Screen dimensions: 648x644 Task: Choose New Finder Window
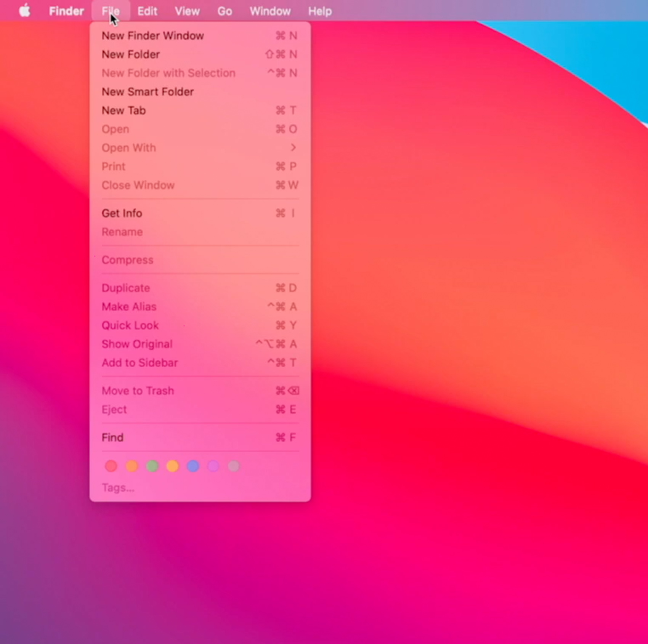tap(200, 35)
